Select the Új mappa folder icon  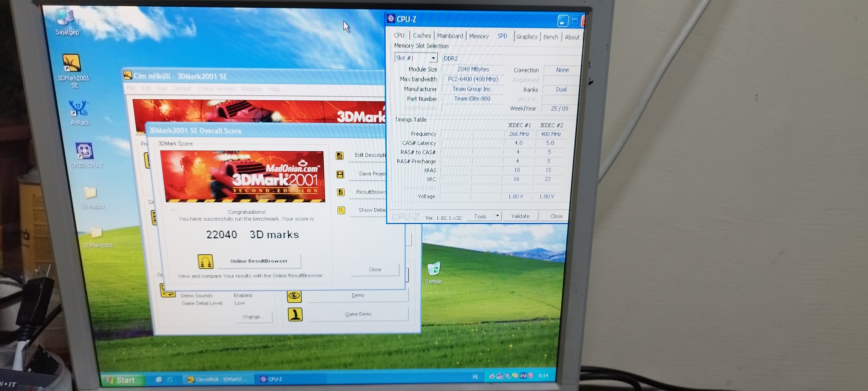[92, 198]
